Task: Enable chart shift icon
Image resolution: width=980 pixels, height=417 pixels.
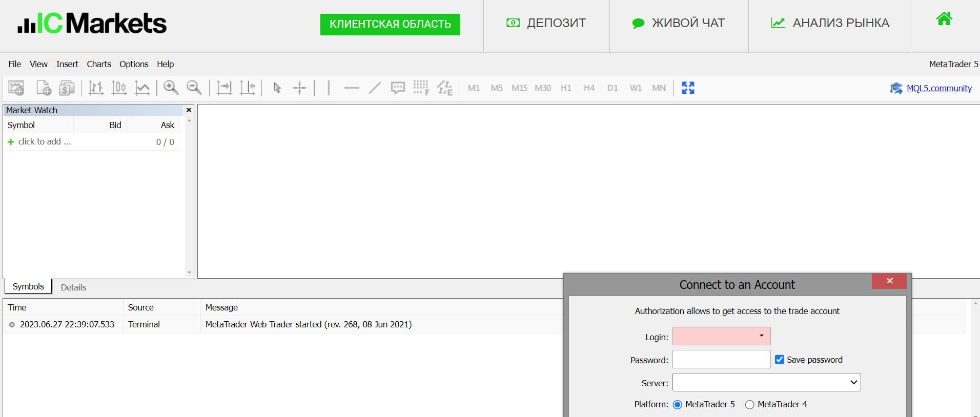Action: point(248,88)
